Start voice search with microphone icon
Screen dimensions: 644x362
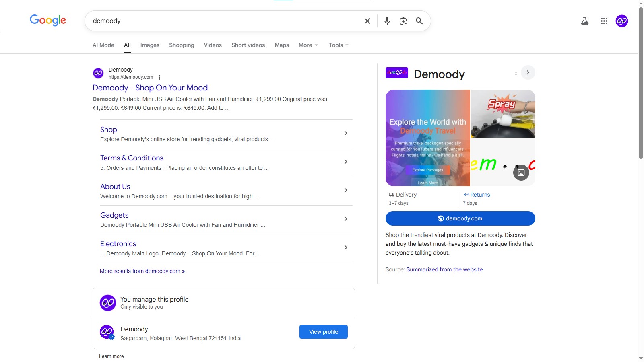pyautogui.click(x=387, y=21)
